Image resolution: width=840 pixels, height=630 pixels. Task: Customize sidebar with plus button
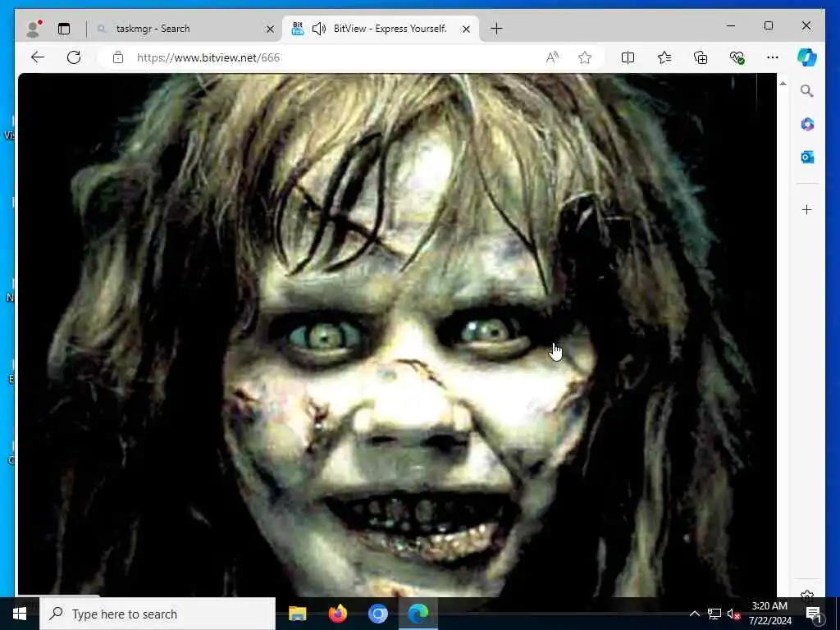click(807, 209)
